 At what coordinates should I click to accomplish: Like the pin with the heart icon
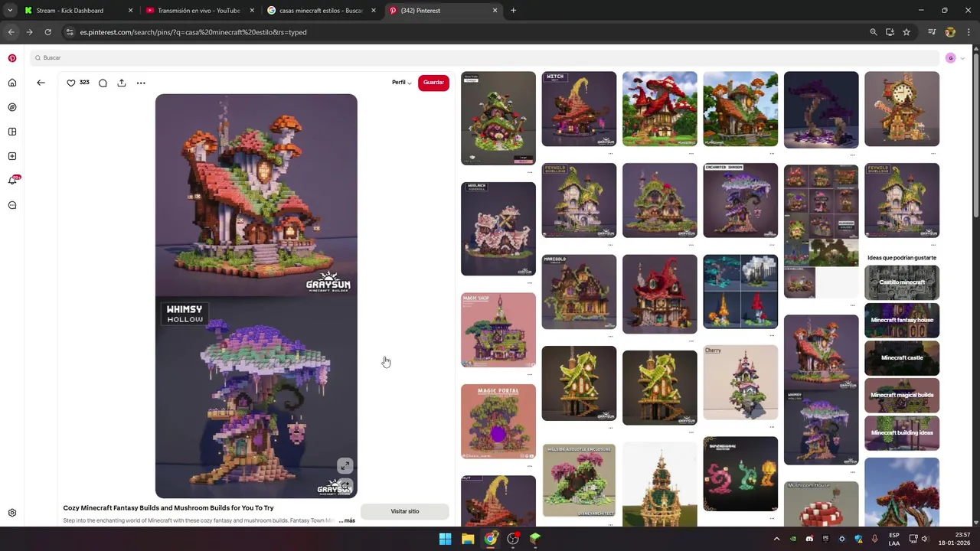tap(71, 83)
